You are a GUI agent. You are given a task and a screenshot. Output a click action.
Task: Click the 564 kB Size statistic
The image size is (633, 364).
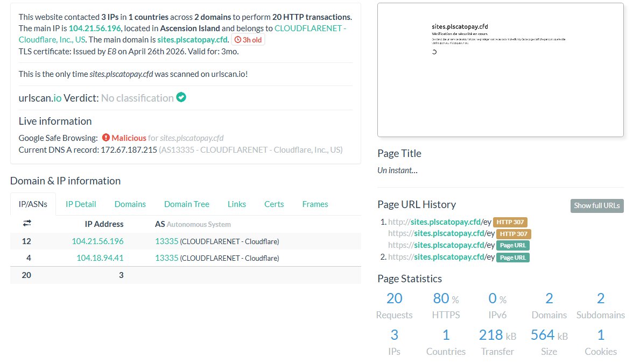(549, 342)
